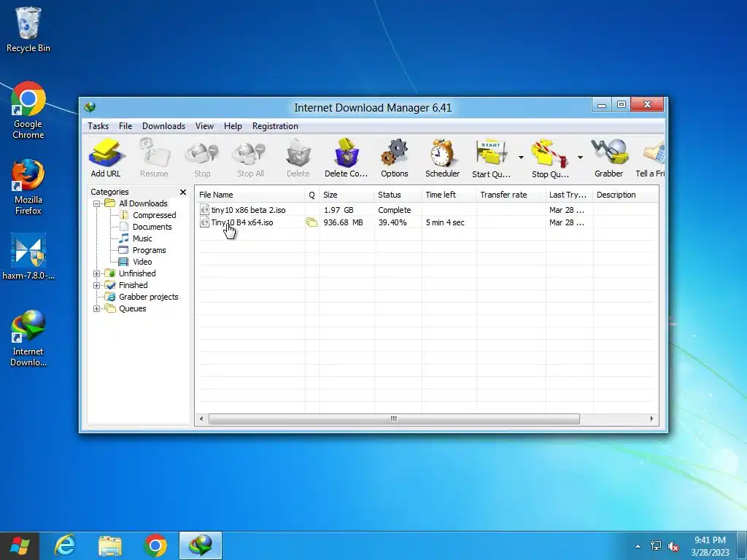Expand the Unfinished category node
Image resolution: width=747 pixels, height=560 pixels.
96,274
